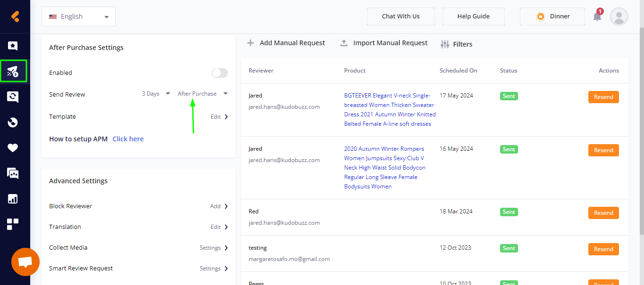Screen dimensions: 644x285
Task: Open the apps grid sidebar icon
Action: tap(13, 224)
